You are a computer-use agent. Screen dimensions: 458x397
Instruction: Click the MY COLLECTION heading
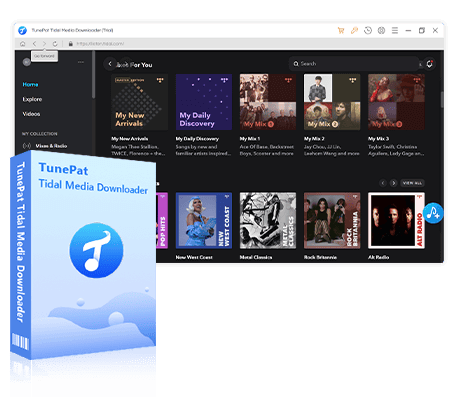pos(40,134)
